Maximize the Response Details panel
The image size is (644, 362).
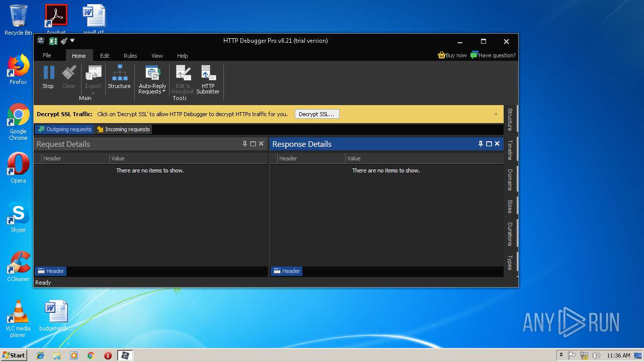coord(489,144)
